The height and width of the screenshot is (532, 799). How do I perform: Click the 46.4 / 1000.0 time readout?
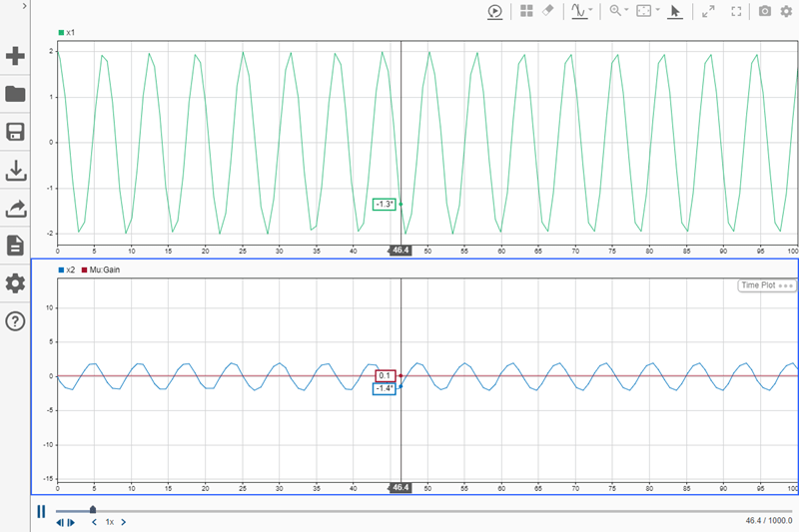pyautogui.click(x=769, y=520)
